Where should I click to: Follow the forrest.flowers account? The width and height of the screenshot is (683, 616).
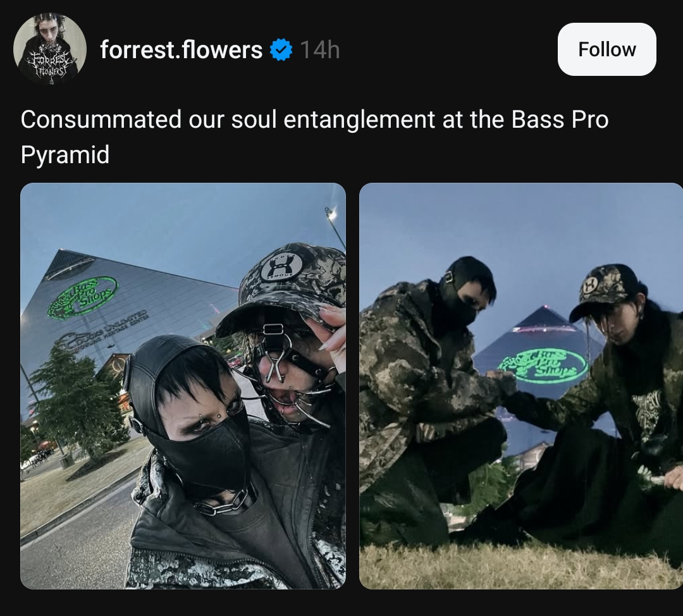(x=606, y=49)
